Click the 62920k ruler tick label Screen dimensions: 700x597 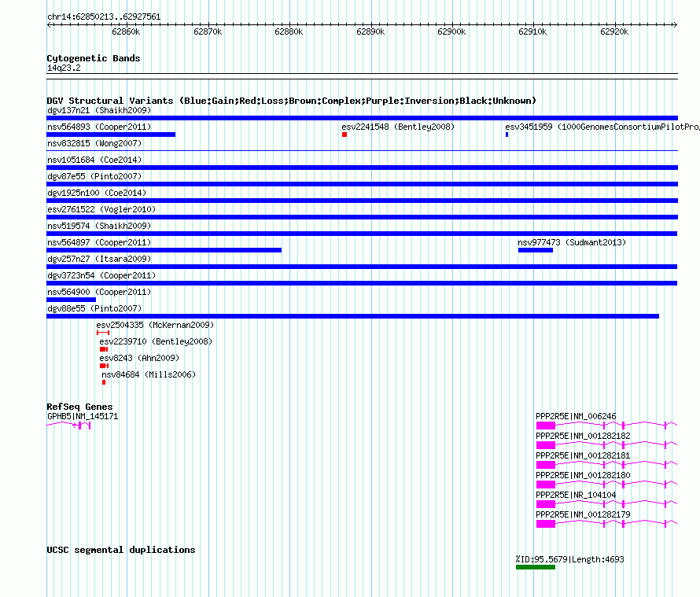614,31
